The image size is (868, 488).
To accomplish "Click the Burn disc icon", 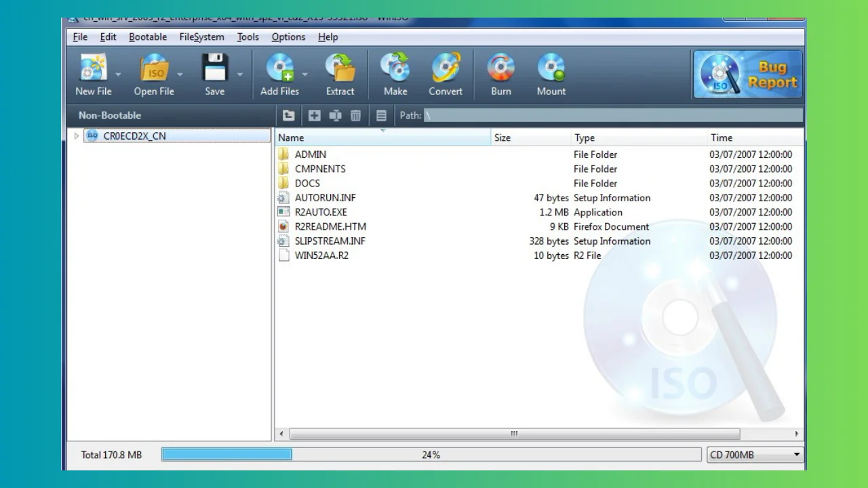I will pos(501,68).
